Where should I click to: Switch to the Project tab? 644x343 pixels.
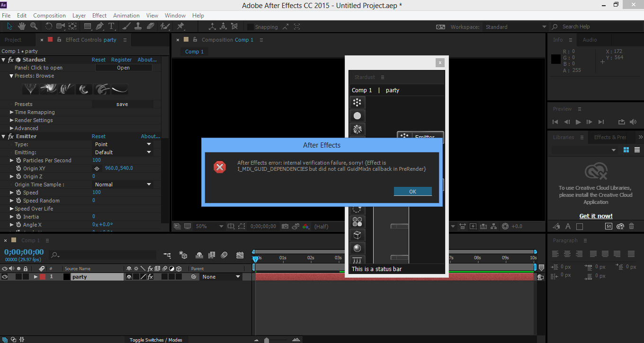(x=13, y=40)
